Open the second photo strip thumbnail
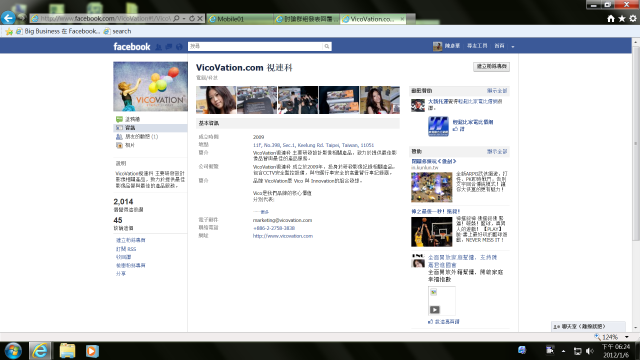Viewport: 640px width, 360px height. 257,100
